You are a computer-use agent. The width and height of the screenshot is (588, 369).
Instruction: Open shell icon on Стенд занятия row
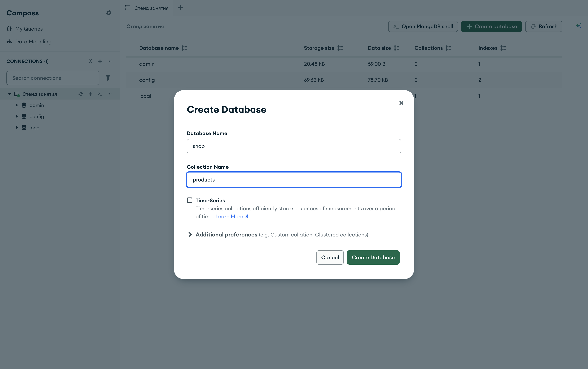pos(100,94)
